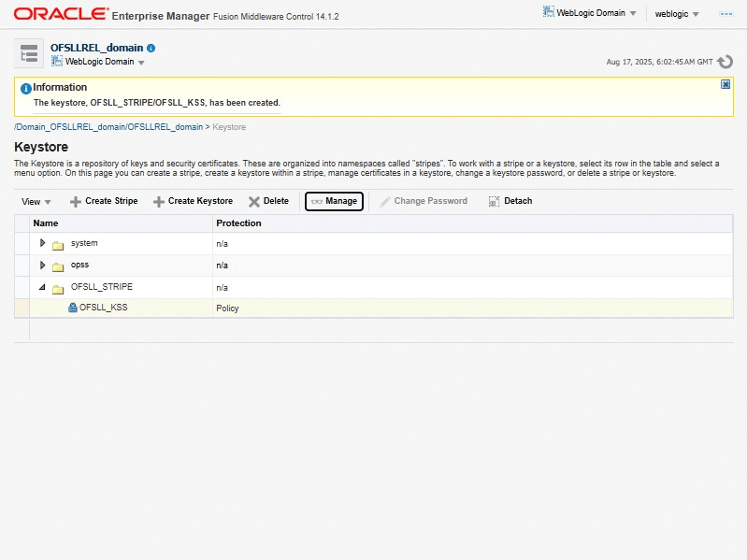Collapse the OFSLL_STRIPE stripe
Viewport: 747px width, 560px height.
[x=42, y=287]
